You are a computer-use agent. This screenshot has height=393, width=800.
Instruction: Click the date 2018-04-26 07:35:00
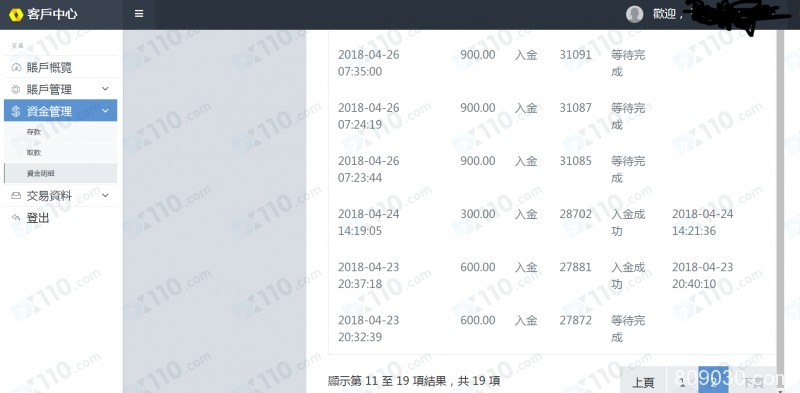368,63
